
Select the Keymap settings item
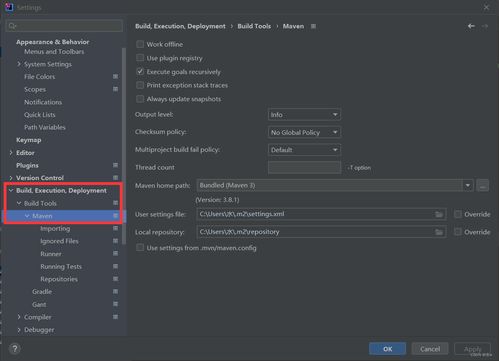pos(29,140)
